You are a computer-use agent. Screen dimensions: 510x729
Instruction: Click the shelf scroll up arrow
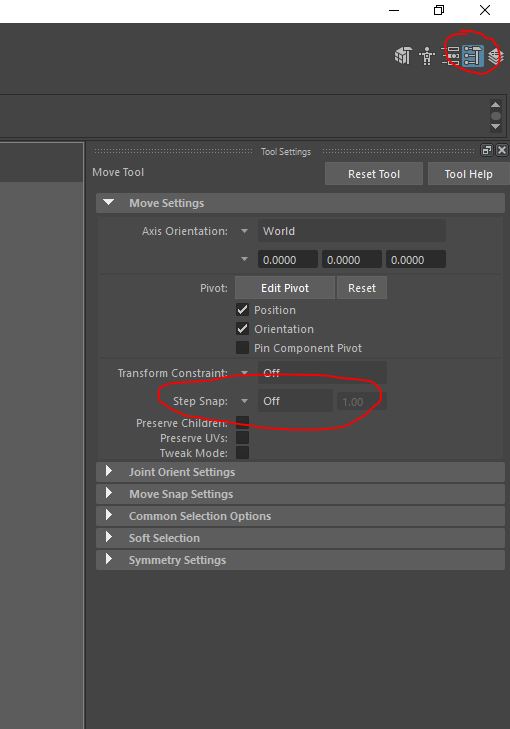click(496, 105)
